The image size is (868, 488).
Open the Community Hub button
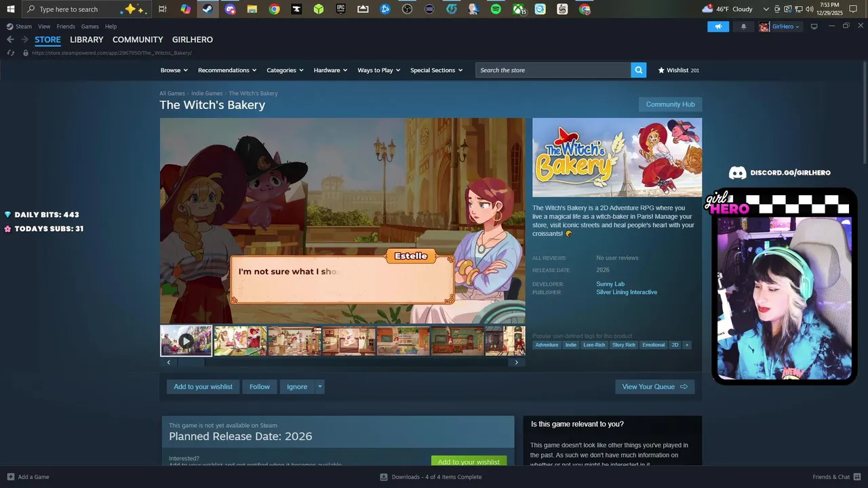click(x=670, y=104)
